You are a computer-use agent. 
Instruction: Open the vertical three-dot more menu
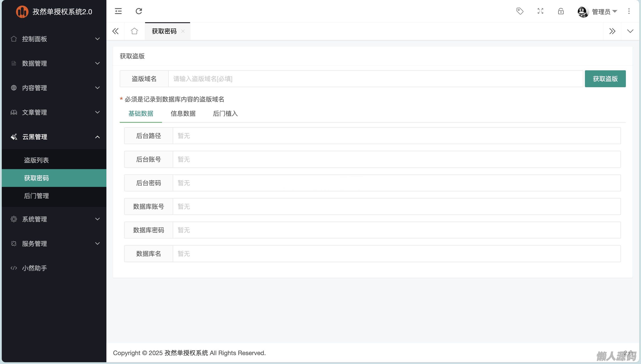point(629,11)
